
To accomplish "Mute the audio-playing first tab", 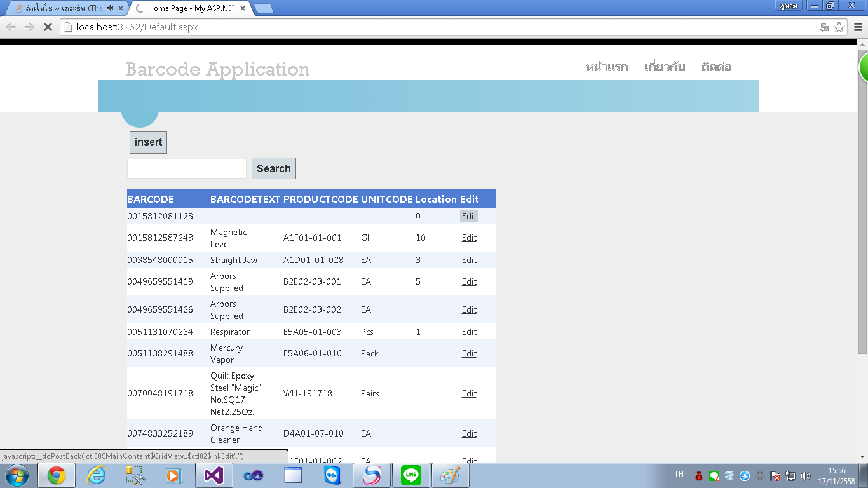I will click(111, 8).
